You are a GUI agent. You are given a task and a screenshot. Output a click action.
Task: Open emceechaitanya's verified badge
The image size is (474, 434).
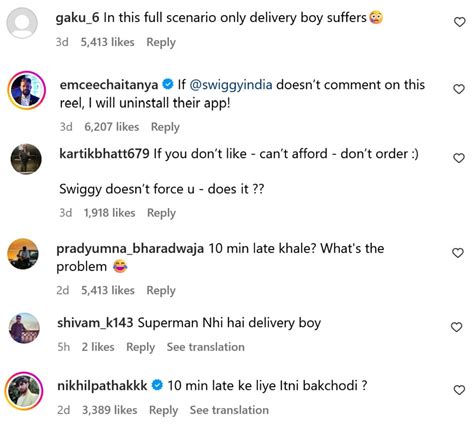pyautogui.click(x=168, y=84)
